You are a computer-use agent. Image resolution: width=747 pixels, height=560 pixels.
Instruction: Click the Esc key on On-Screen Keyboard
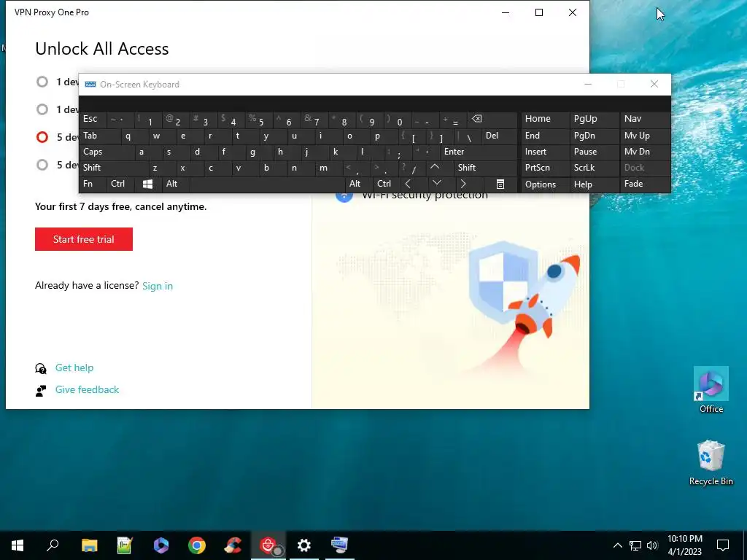(93, 119)
